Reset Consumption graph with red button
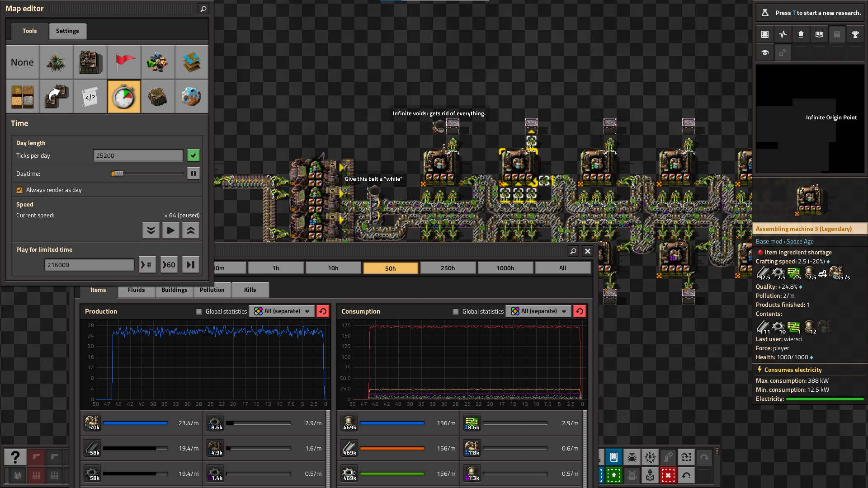This screenshot has height=488, width=868. click(x=580, y=311)
